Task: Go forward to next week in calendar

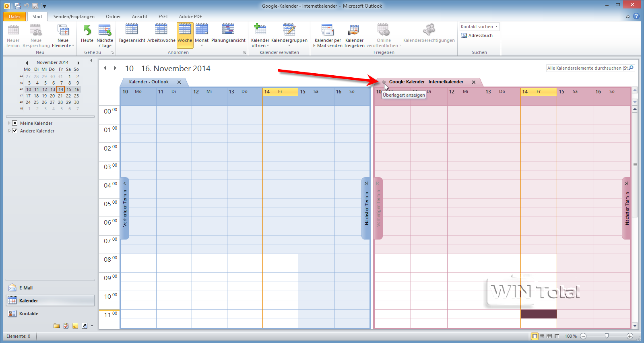Action: coord(115,68)
